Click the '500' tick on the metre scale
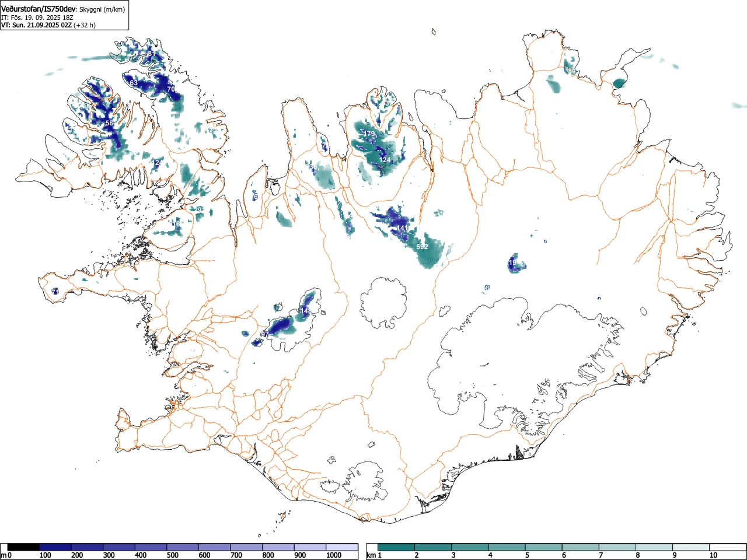This screenshot has width=747, height=560. coord(172,555)
